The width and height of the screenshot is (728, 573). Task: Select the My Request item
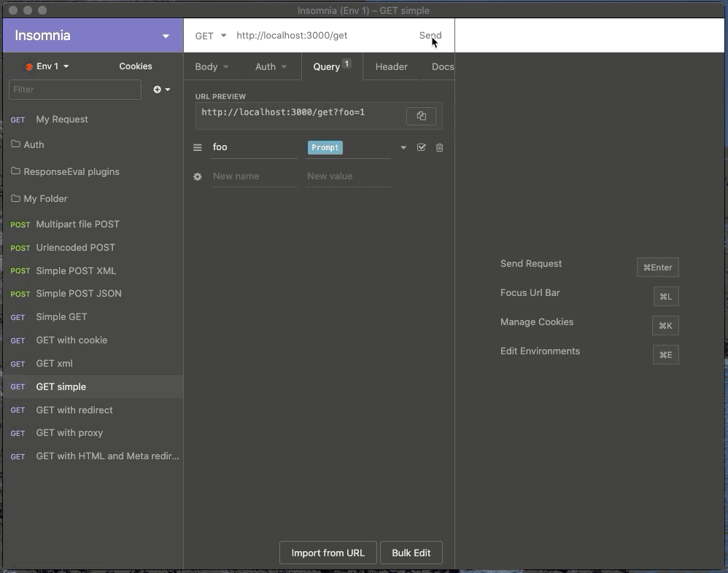(x=93, y=120)
